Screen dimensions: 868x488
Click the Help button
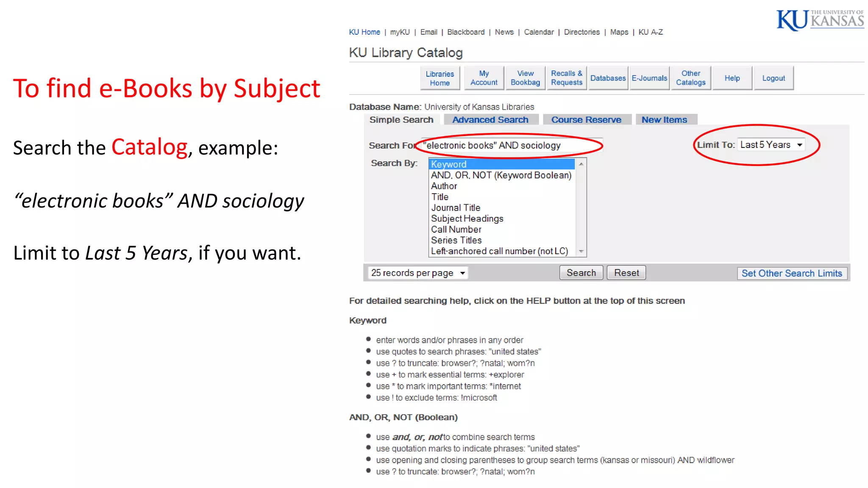[732, 78]
